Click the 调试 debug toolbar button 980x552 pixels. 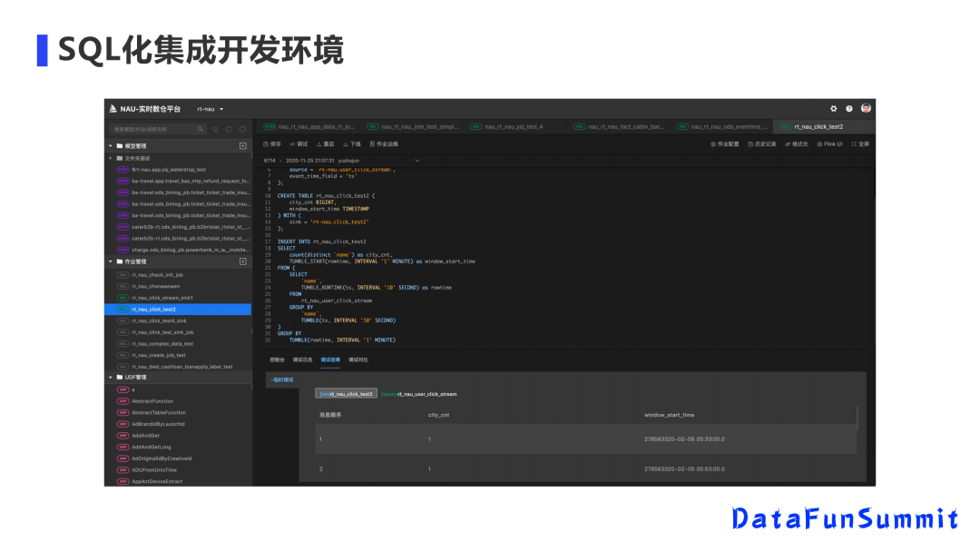click(299, 143)
